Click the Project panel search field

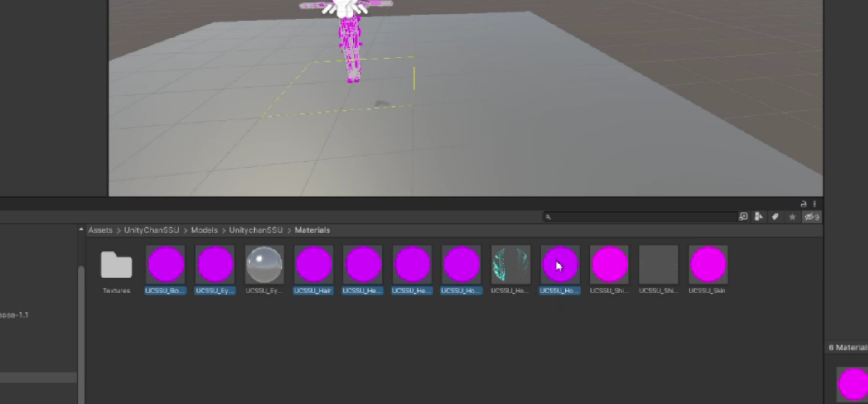[639, 217]
